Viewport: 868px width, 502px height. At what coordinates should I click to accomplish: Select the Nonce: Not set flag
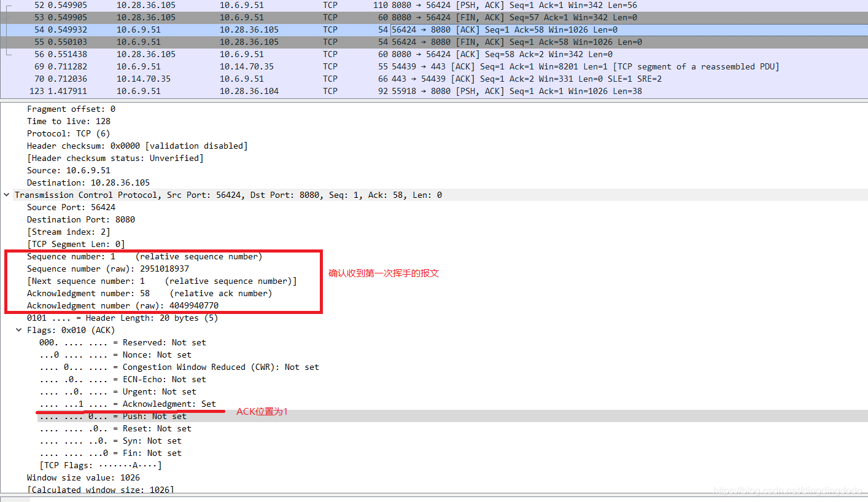point(115,355)
